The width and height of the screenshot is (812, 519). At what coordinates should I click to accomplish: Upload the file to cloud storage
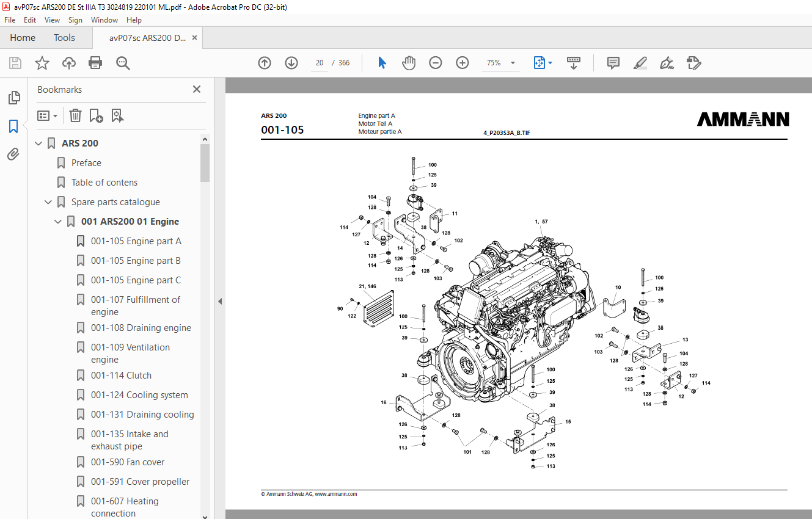[x=69, y=63]
